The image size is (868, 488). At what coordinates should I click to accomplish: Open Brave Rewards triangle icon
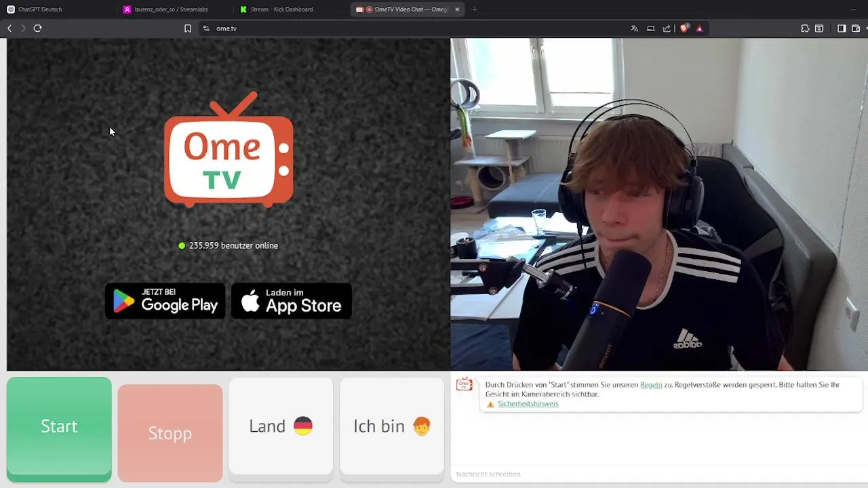699,28
